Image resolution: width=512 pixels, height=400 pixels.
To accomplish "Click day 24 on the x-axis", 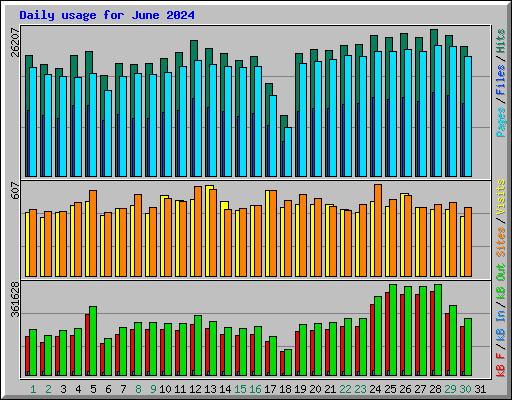I will pos(375,389).
